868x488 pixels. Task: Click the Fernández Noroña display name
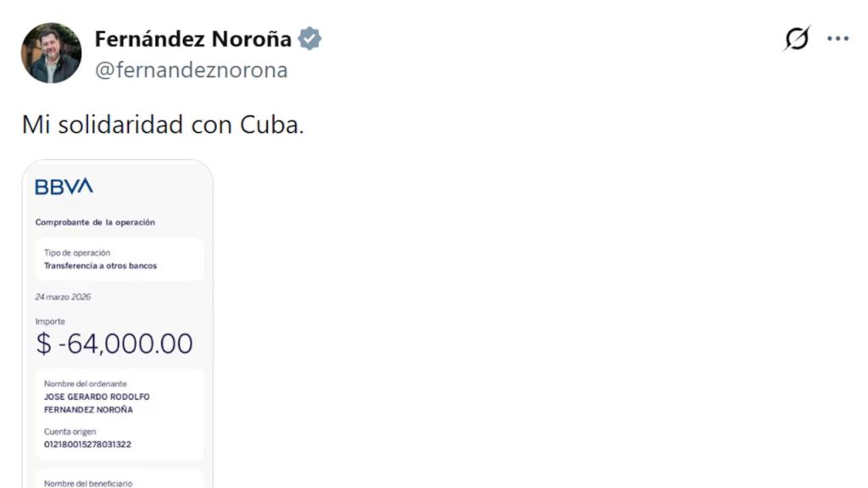(x=193, y=39)
